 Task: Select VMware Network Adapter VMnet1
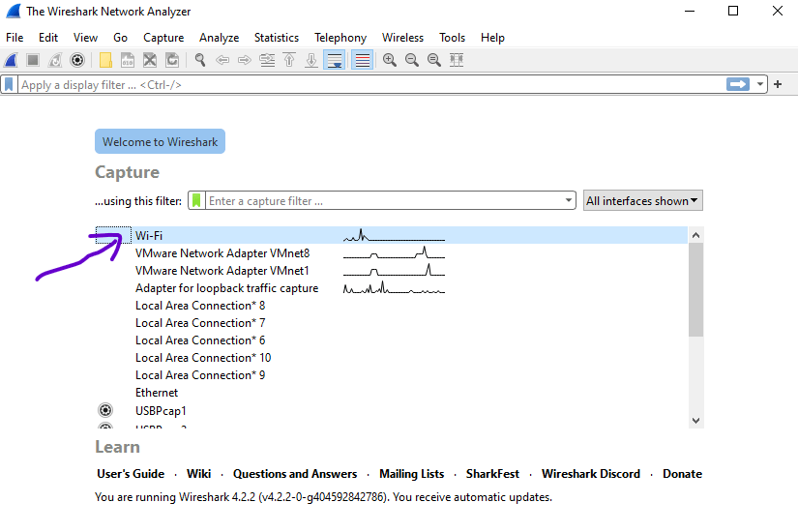click(x=391, y=270)
